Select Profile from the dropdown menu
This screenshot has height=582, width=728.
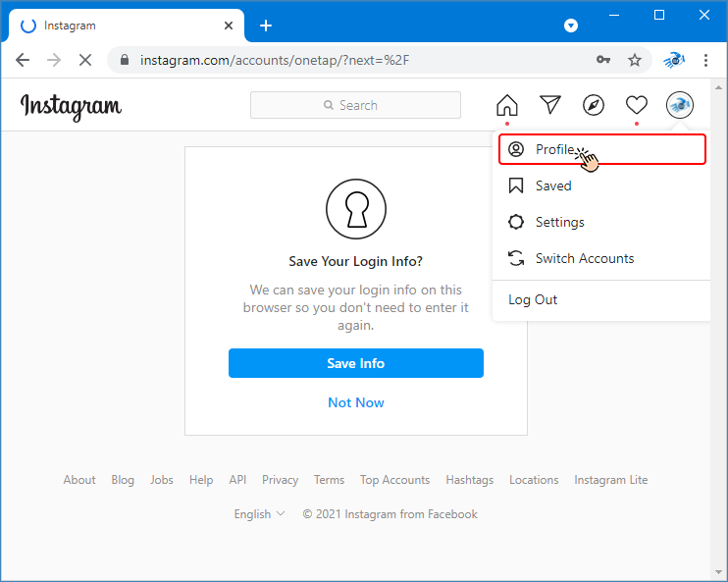tap(602, 149)
